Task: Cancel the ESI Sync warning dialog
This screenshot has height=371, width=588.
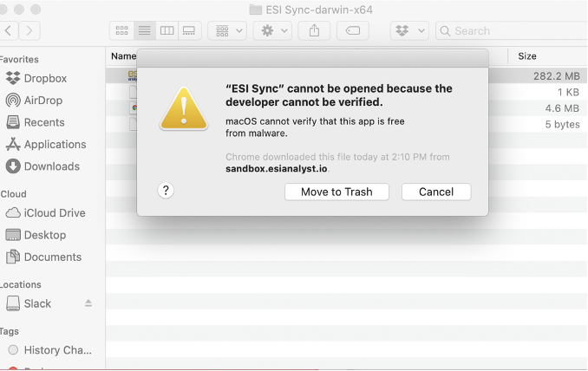Action: point(436,192)
